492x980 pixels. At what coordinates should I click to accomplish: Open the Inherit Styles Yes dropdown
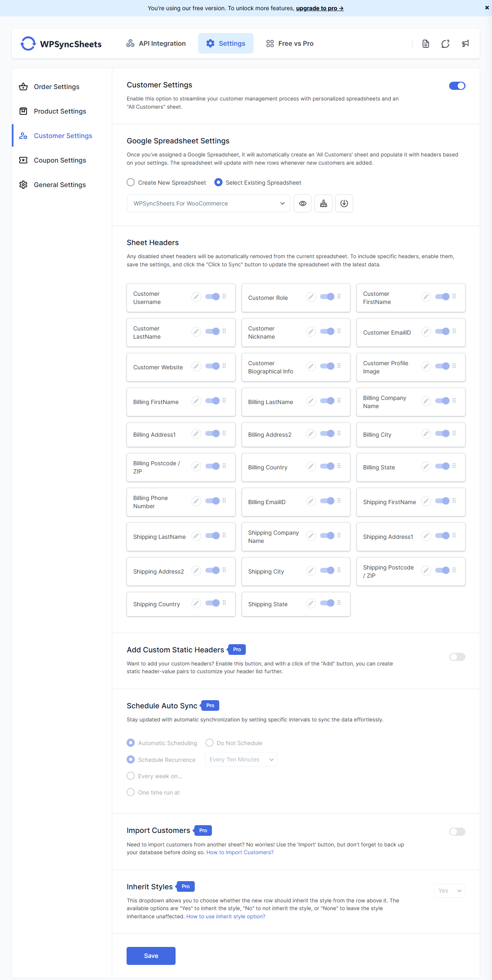(x=449, y=891)
